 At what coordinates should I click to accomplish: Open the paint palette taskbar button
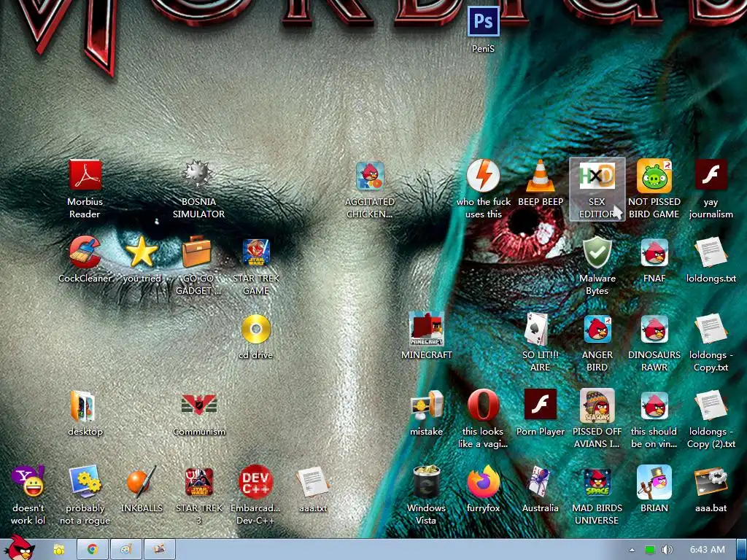126,550
